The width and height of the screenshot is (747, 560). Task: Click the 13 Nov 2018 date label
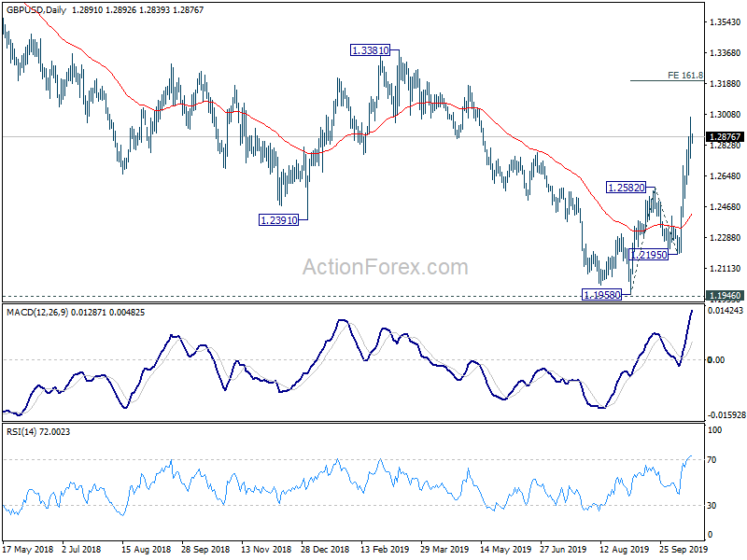[266, 549]
